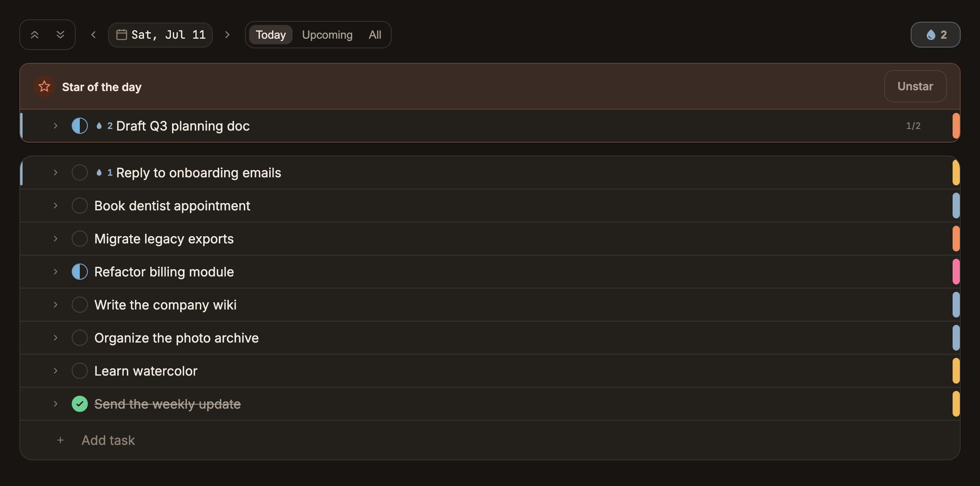980x486 pixels.
Task: Click the plus icon next to Add task
Action: (60, 440)
